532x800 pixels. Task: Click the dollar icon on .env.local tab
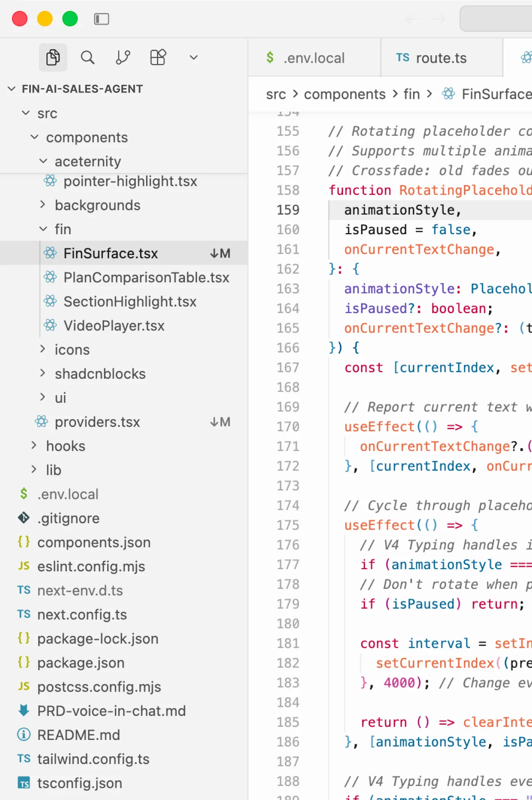tap(270, 58)
